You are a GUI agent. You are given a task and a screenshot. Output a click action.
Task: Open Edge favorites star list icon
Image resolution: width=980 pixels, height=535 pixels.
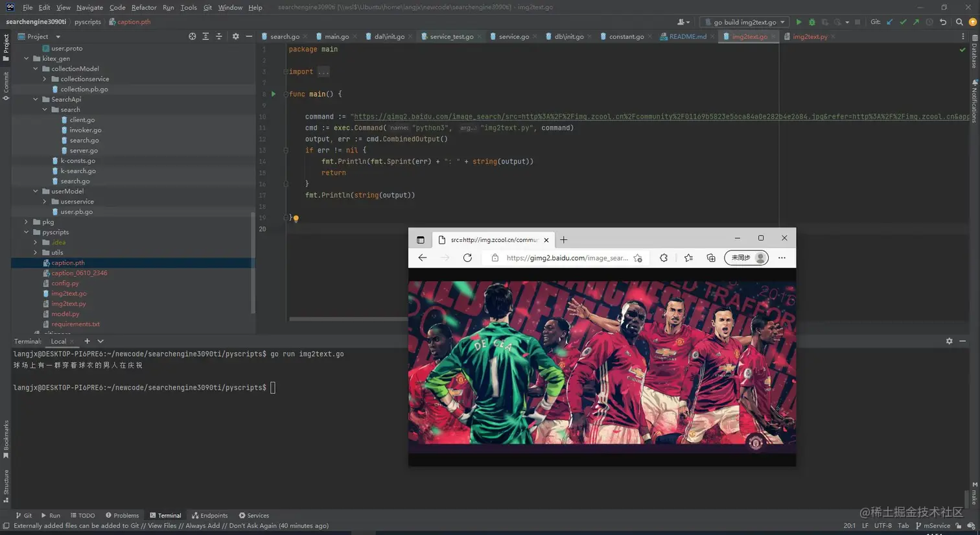tap(688, 258)
